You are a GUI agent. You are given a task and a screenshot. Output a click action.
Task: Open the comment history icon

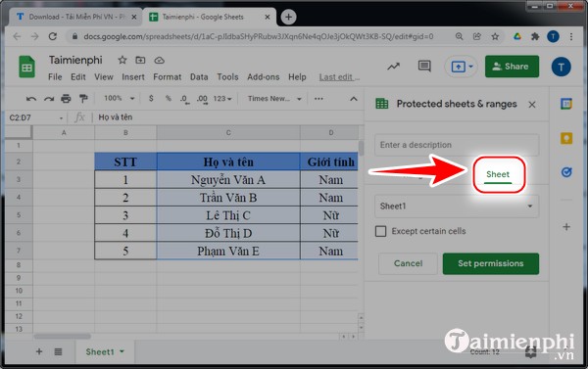[424, 67]
